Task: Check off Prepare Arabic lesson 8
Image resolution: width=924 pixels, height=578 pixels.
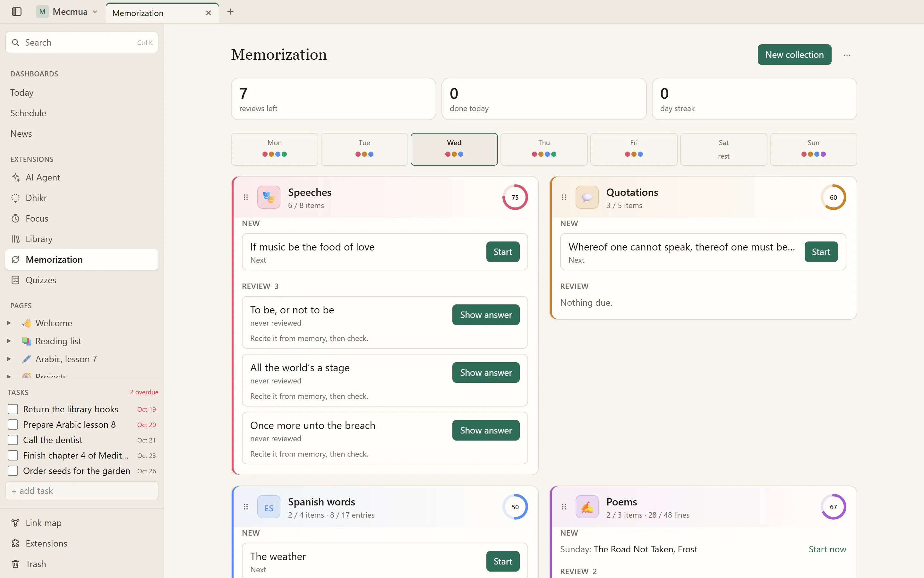Action: [13, 425]
